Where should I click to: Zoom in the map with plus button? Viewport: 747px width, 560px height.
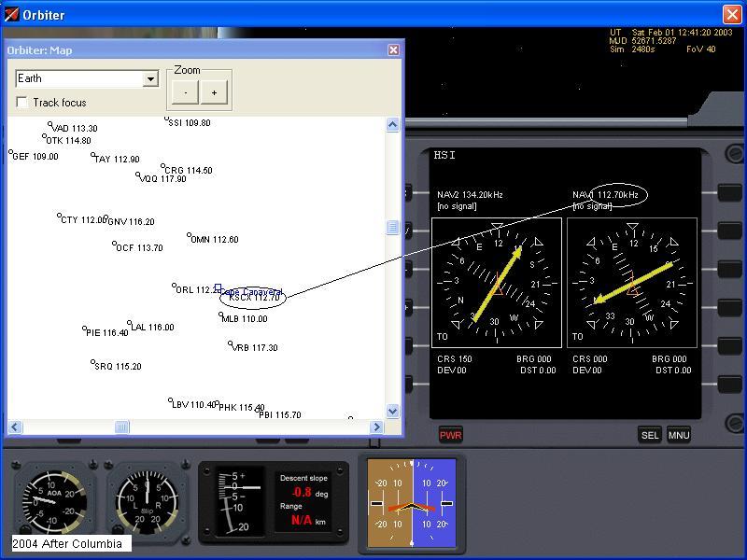(214, 92)
